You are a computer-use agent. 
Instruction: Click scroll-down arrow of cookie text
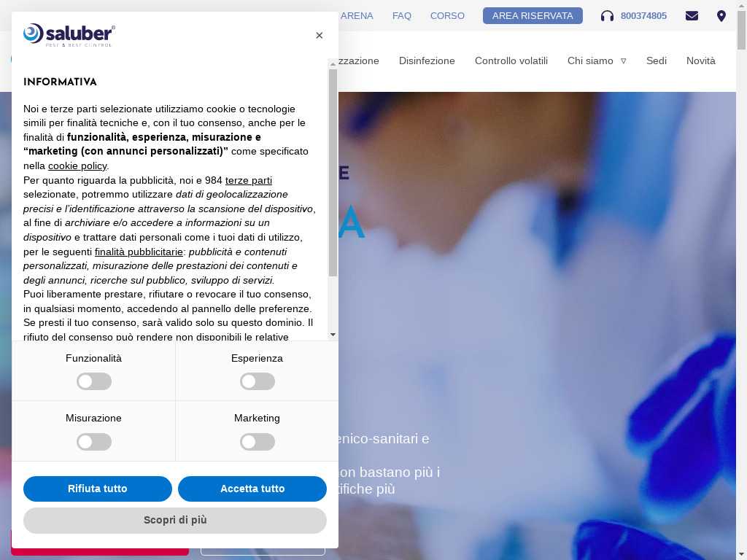click(333, 335)
